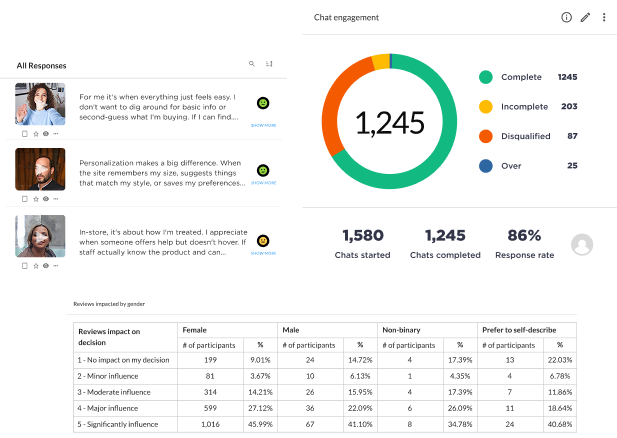
Task: Tick the checkbox under the Personalization response
Action: click(25, 199)
